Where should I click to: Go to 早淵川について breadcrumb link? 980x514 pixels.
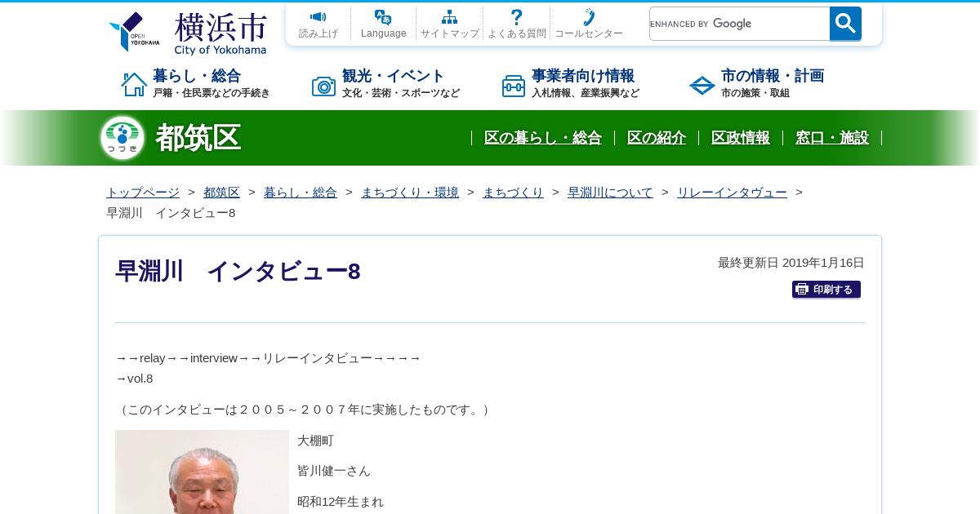click(610, 193)
